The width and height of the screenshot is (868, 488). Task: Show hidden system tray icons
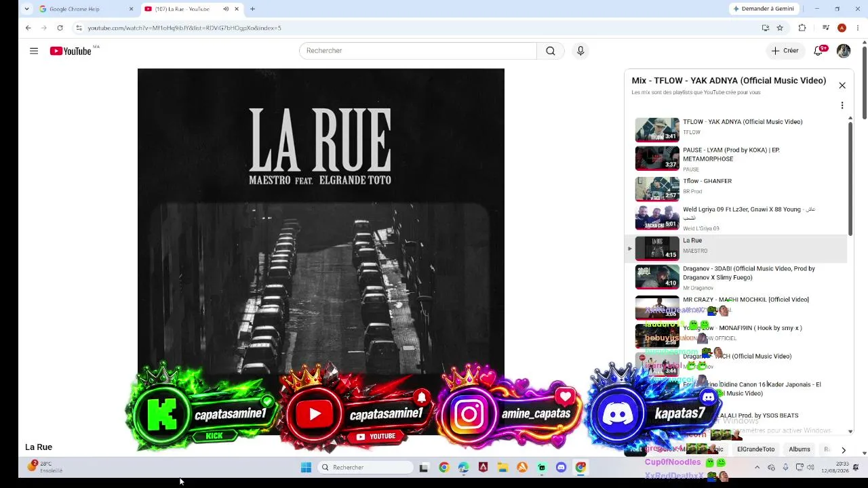[757, 468]
